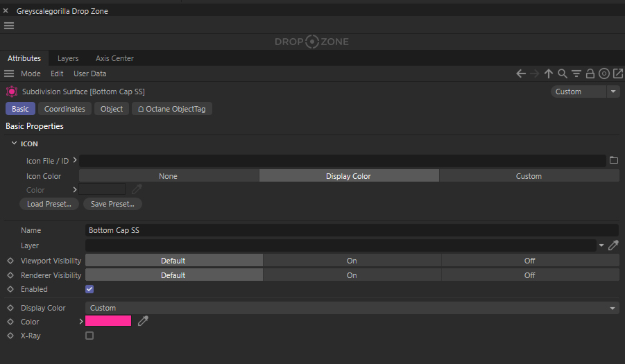The height and width of the screenshot is (364, 625).
Task: Set Renderer Visibility to On
Action: (x=352, y=275)
